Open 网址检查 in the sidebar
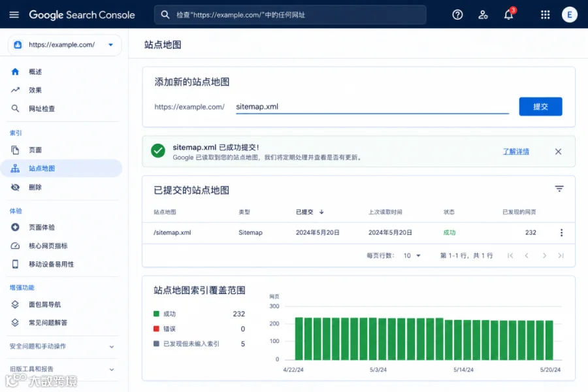This screenshot has height=392, width=588. pos(42,109)
